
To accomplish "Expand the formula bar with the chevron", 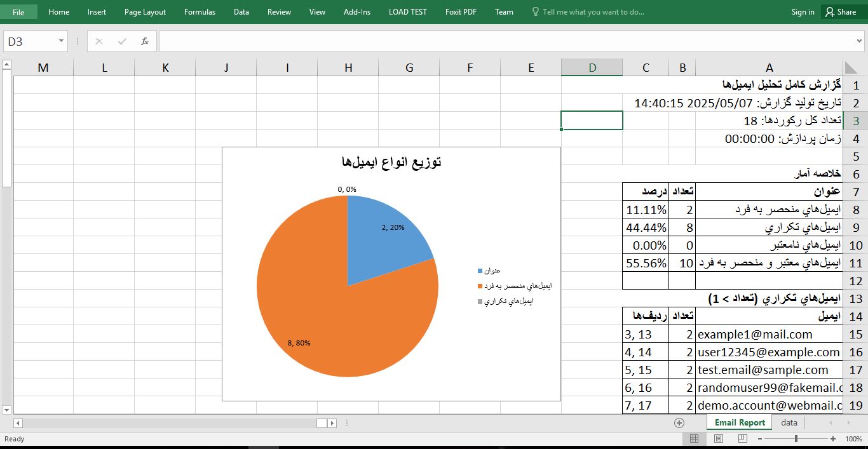I will tap(860, 41).
